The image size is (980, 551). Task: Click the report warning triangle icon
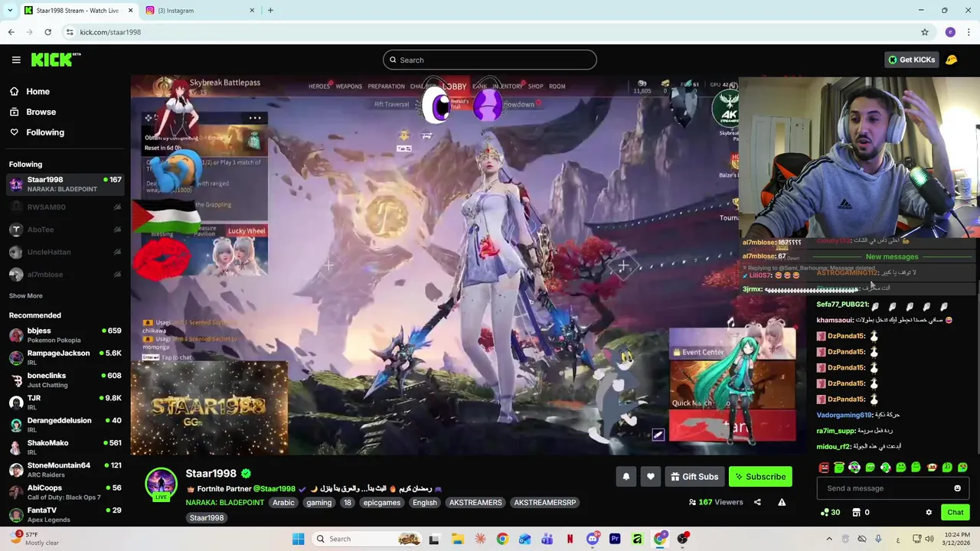pyautogui.click(x=782, y=502)
